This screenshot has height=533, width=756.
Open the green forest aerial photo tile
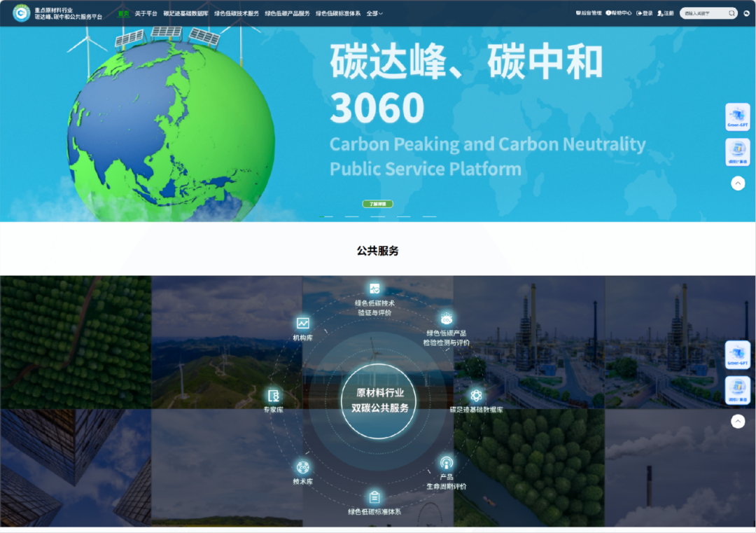[76, 342]
